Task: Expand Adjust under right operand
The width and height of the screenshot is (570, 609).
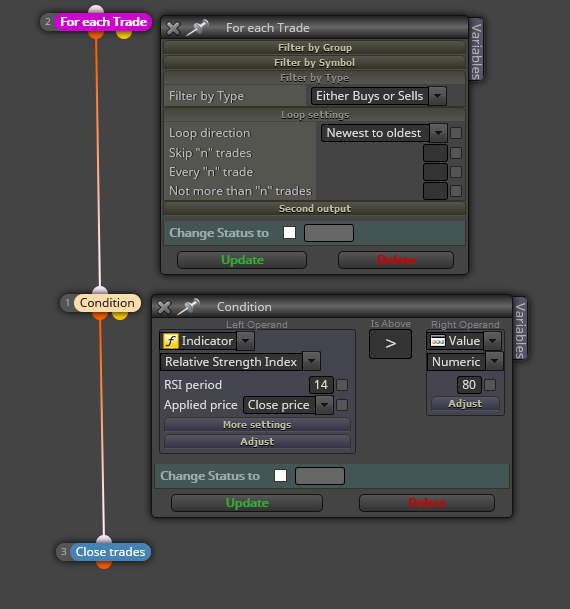Action: 465,404
